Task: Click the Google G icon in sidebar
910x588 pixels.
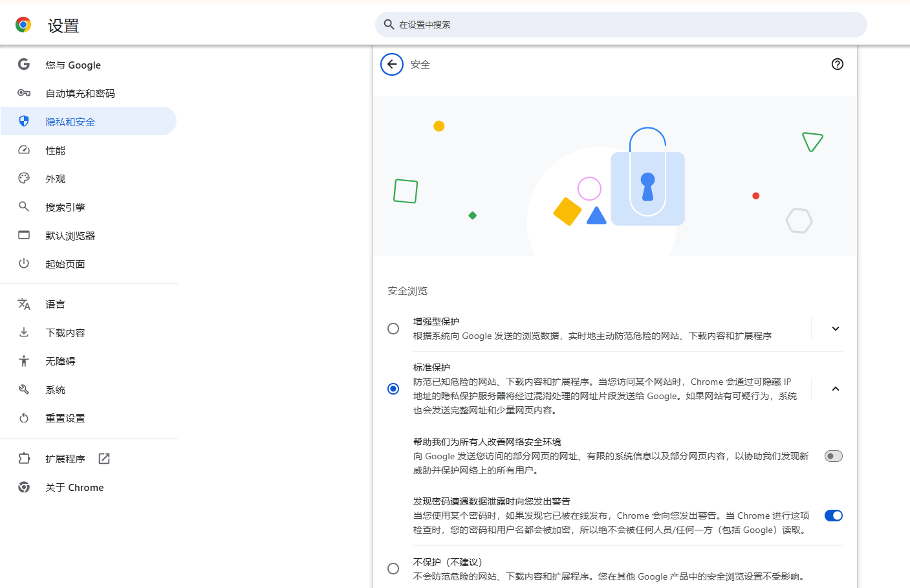Action: (x=24, y=64)
